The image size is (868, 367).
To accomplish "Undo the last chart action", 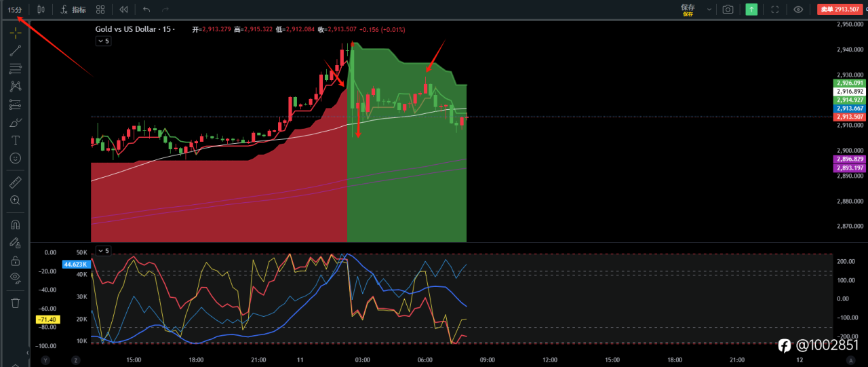I will (146, 9).
